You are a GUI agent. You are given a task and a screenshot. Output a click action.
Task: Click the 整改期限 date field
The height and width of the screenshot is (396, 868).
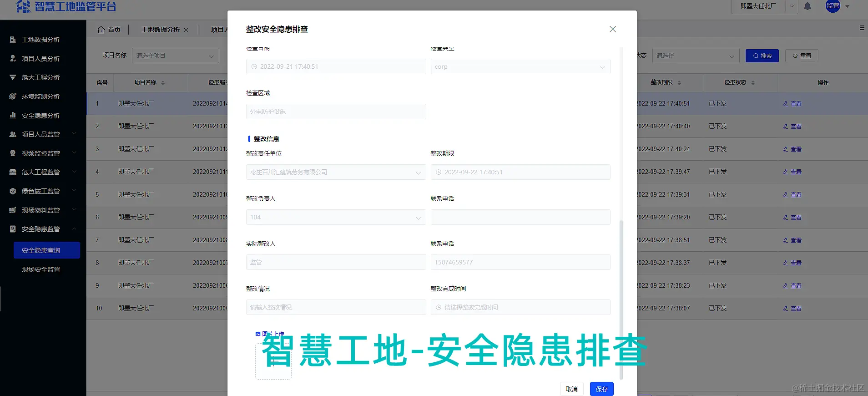[520, 172]
